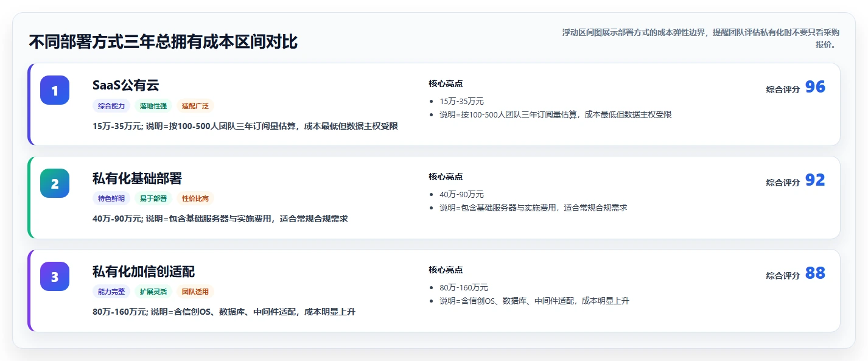This screenshot has width=868, height=361.
Task: Click the 易于部署 tag
Action: pos(153,198)
